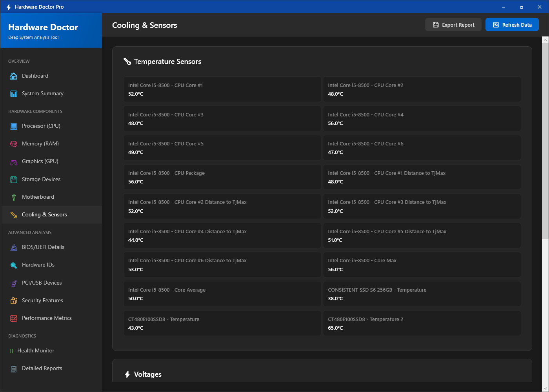Click the Hardware Doctor sidebar title

pyautogui.click(x=43, y=27)
